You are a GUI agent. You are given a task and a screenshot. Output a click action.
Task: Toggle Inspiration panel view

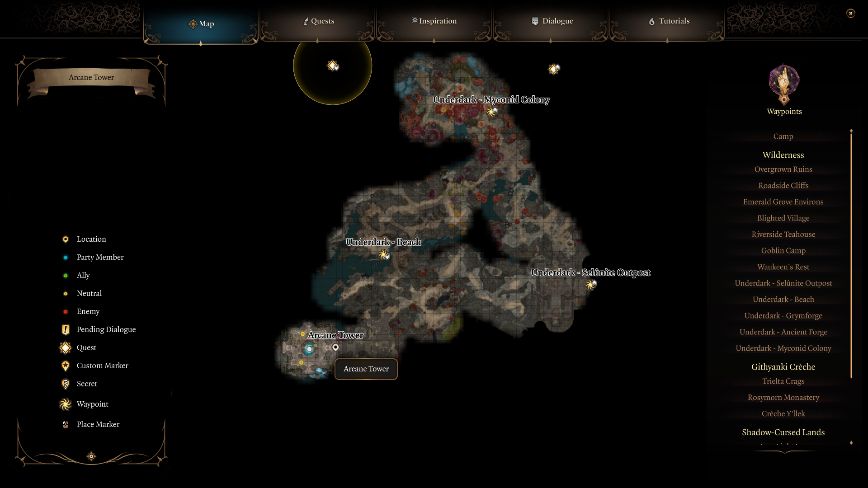[x=434, y=21]
